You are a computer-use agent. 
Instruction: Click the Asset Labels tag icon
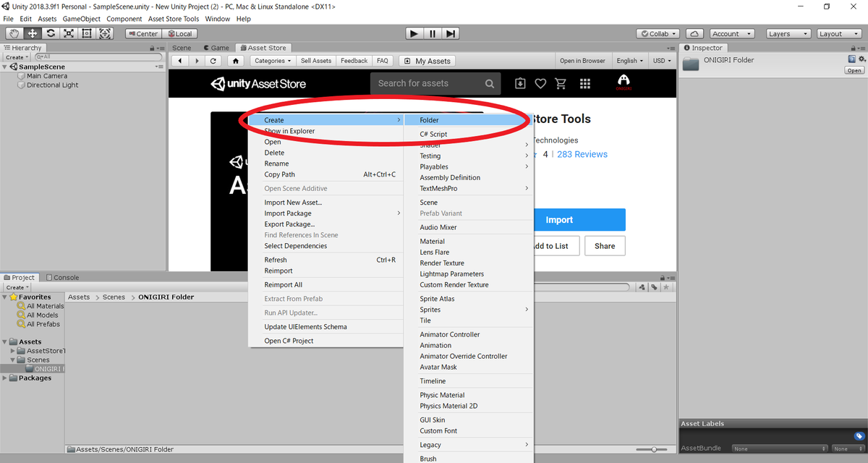(859, 436)
